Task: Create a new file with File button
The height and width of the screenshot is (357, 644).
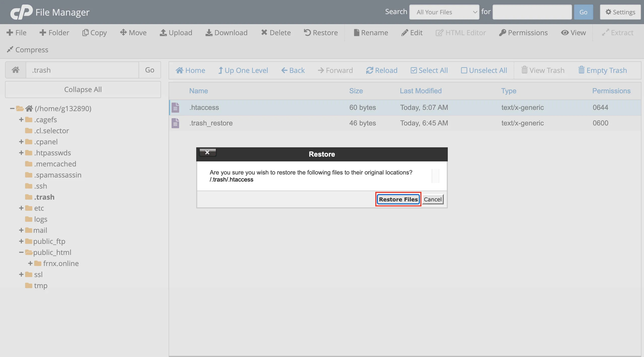Action: (x=16, y=32)
